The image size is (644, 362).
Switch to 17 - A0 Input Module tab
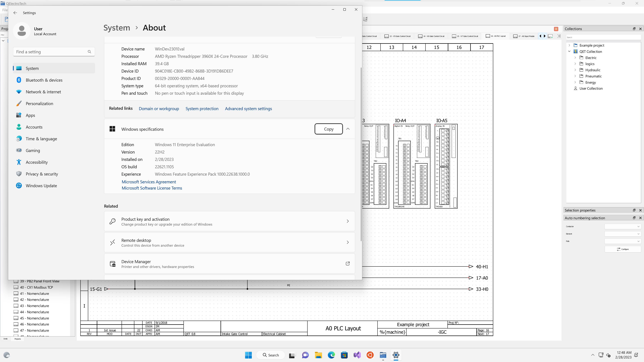click(524, 36)
